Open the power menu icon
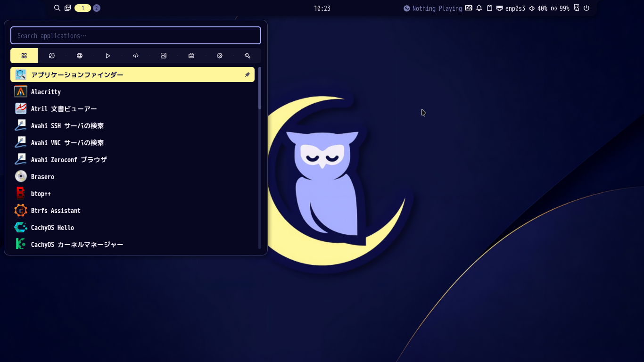The image size is (644, 362). pyautogui.click(x=586, y=8)
